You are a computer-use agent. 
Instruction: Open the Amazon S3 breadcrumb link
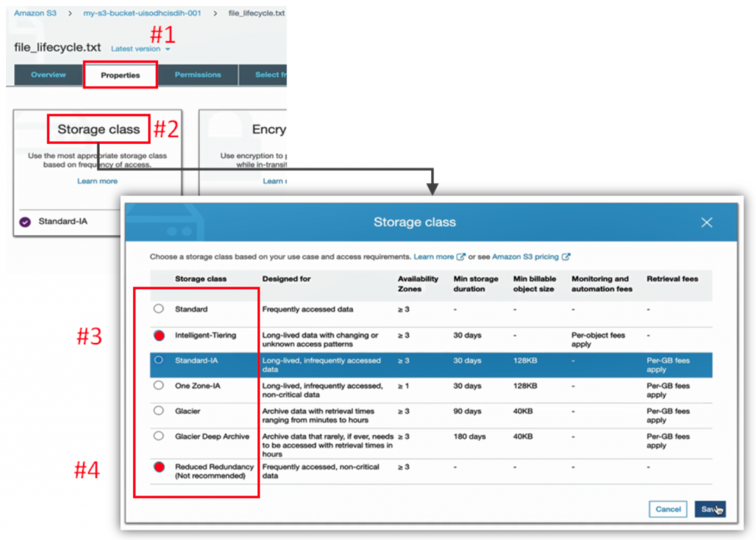pos(35,13)
